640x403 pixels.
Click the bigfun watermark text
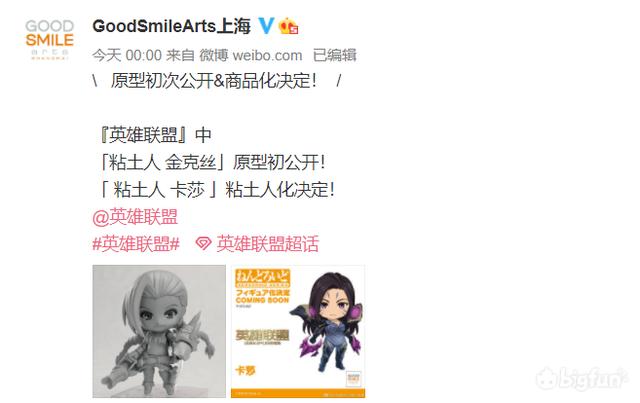(x=593, y=379)
